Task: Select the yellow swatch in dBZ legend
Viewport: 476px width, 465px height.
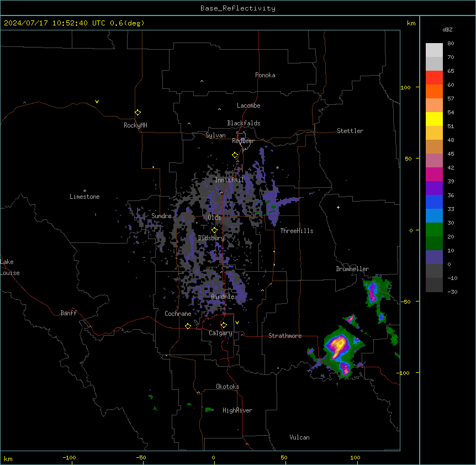Action: [434, 119]
